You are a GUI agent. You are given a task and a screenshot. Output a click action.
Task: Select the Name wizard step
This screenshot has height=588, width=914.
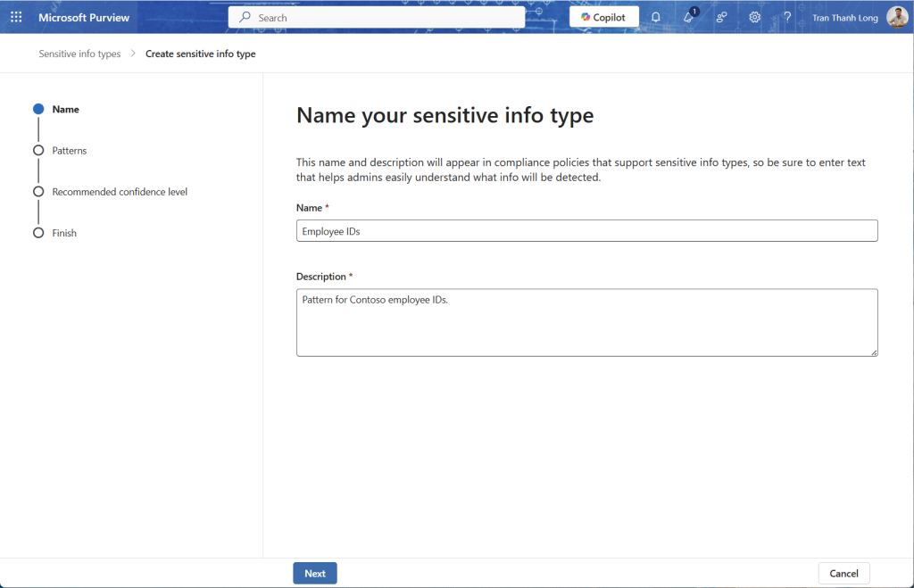pyautogui.click(x=65, y=110)
